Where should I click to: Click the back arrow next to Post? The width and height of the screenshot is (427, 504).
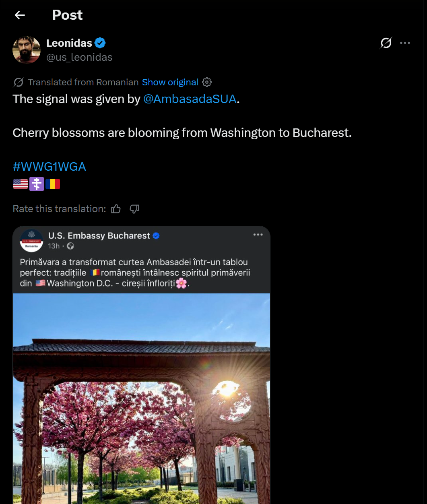20,15
